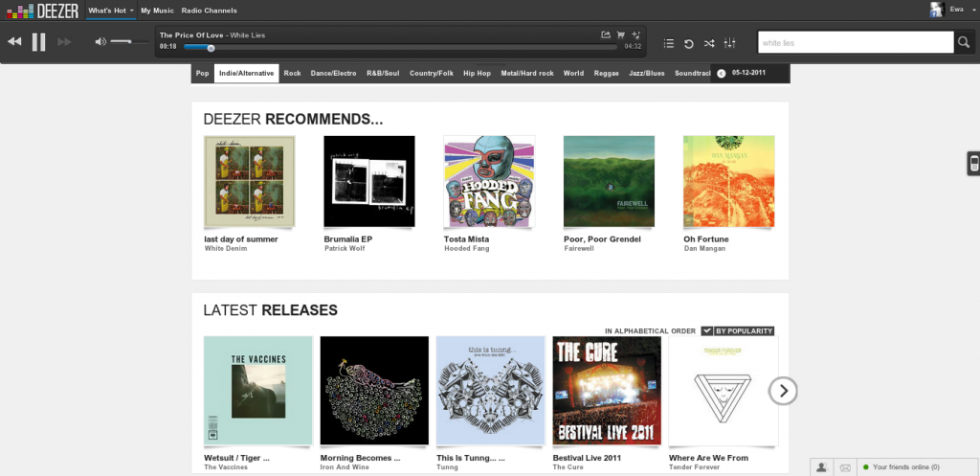980x476 pixels.
Task: Open Bestival Live 2011 cover
Action: pyautogui.click(x=607, y=391)
